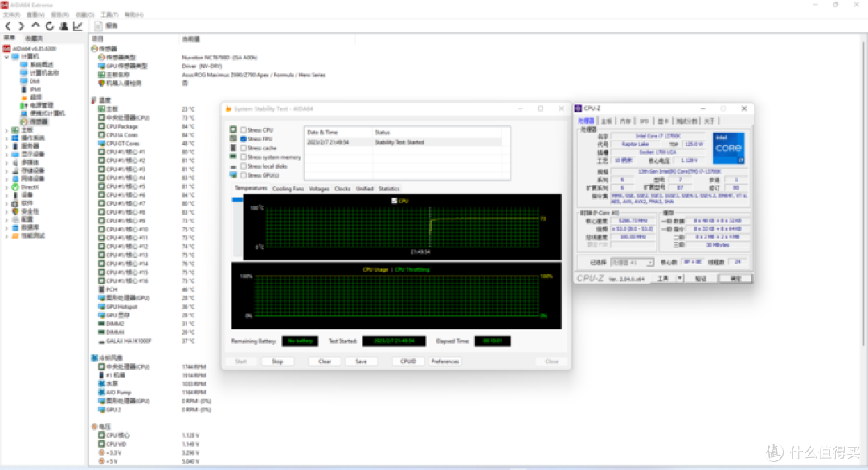
Task: Click the graph chart toolbar icon
Action: pyautogui.click(x=78, y=26)
